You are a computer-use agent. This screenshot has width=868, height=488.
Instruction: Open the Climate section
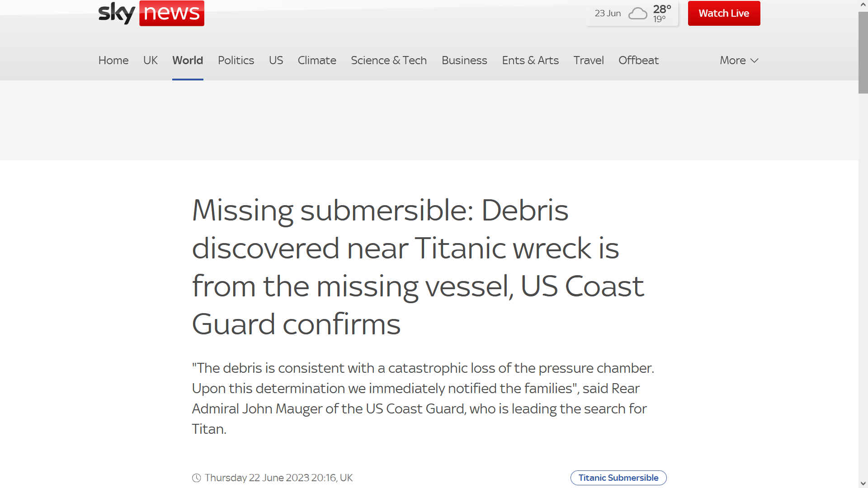coord(316,61)
